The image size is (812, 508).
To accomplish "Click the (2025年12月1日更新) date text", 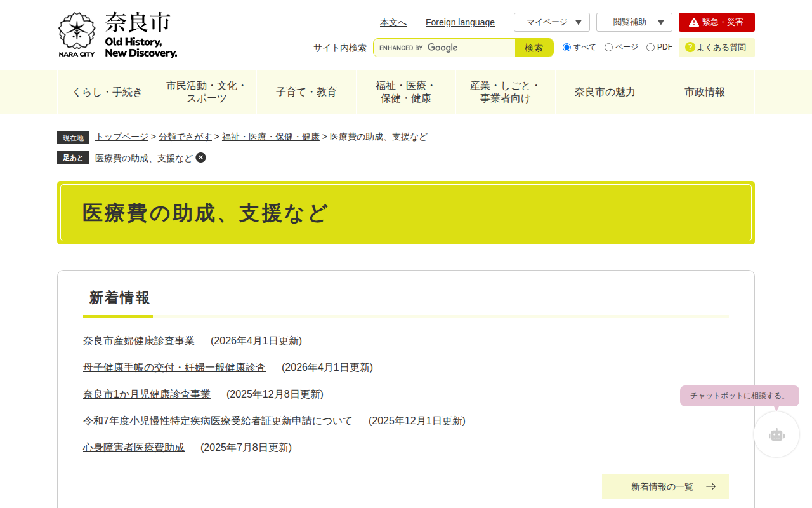I will pyautogui.click(x=417, y=421).
